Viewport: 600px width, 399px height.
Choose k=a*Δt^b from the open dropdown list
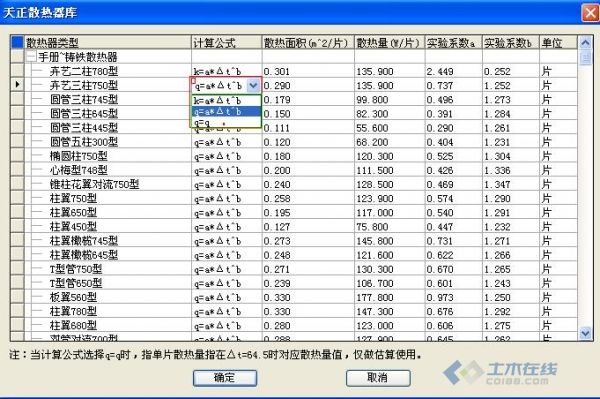pyautogui.click(x=226, y=100)
